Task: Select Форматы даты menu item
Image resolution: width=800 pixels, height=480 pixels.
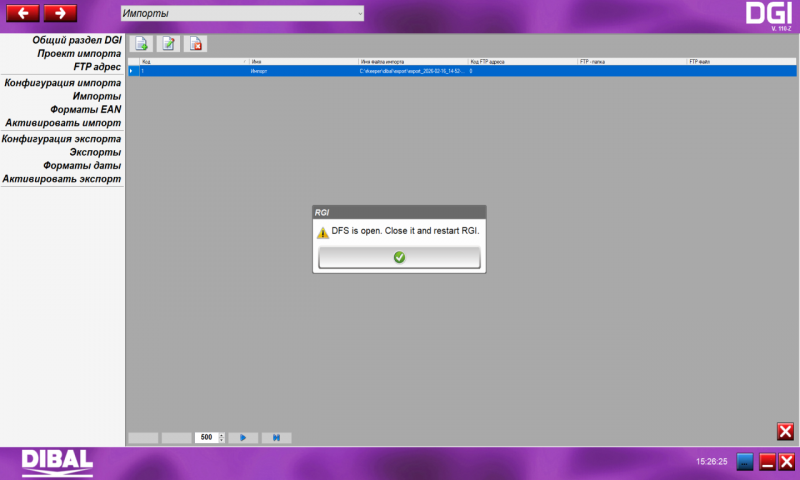Action: coord(82,166)
